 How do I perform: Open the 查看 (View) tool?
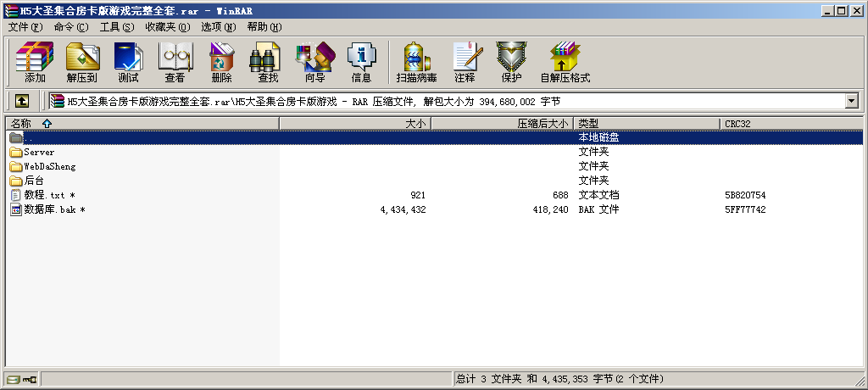pyautogui.click(x=175, y=62)
